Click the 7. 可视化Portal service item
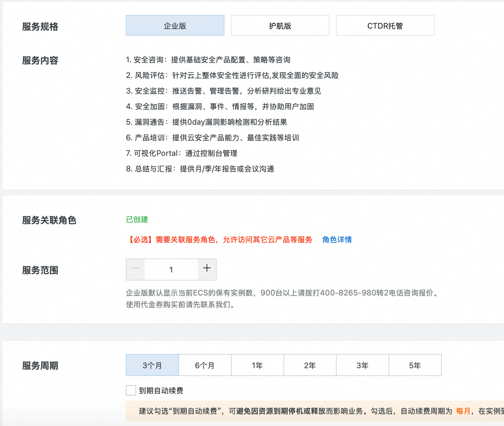 (182, 153)
